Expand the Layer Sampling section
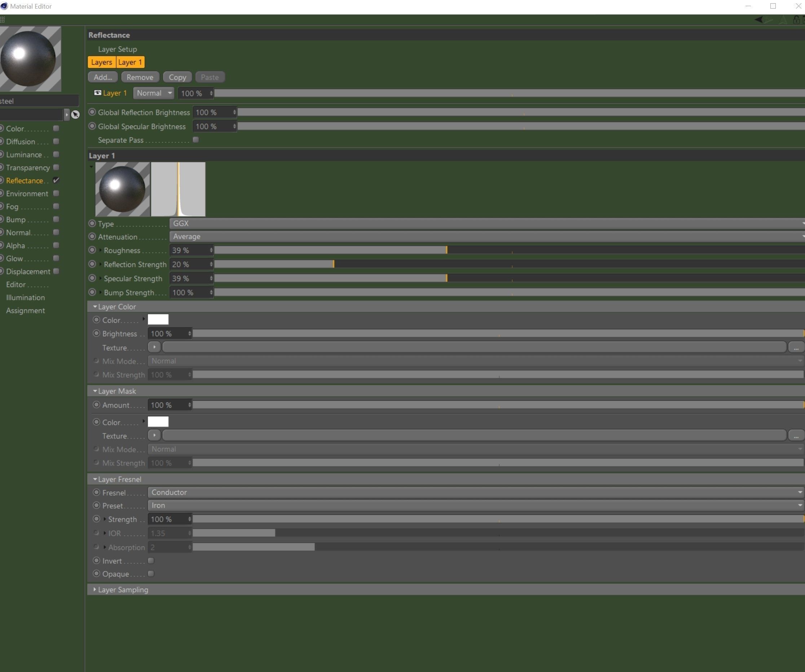 click(95, 590)
